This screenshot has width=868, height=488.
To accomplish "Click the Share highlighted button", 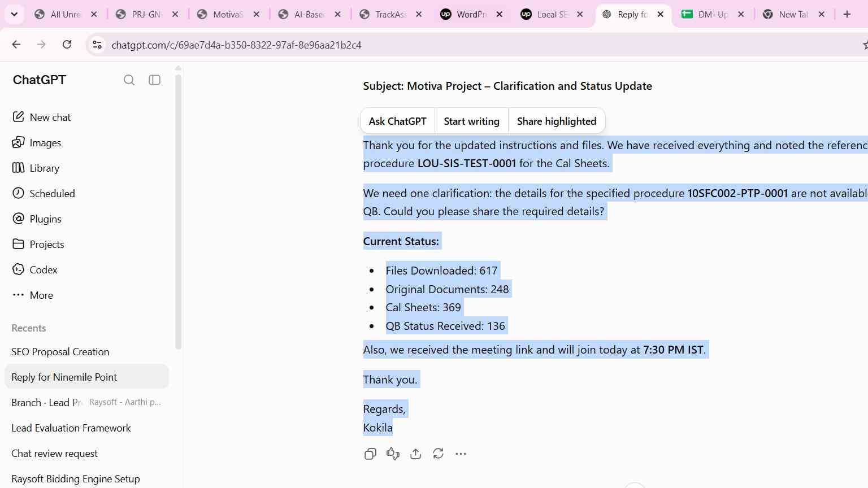I will point(557,121).
